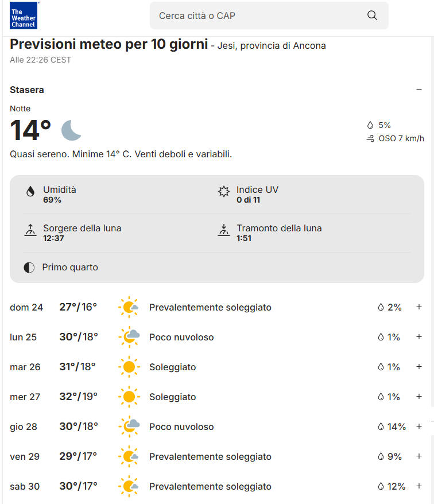The width and height of the screenshot is (434, 504).
Task: Expand the sab 30 forecast row
Action: click(x=419, y=486)
